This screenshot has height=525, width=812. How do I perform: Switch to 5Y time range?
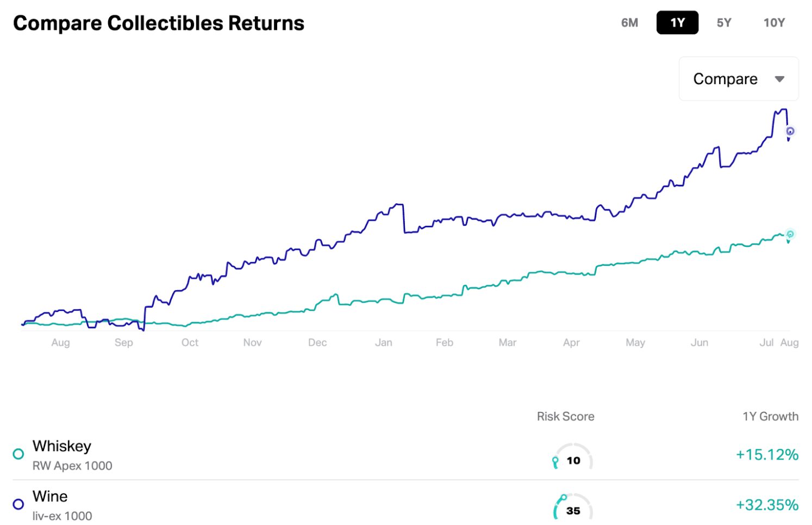click(723, 23)
